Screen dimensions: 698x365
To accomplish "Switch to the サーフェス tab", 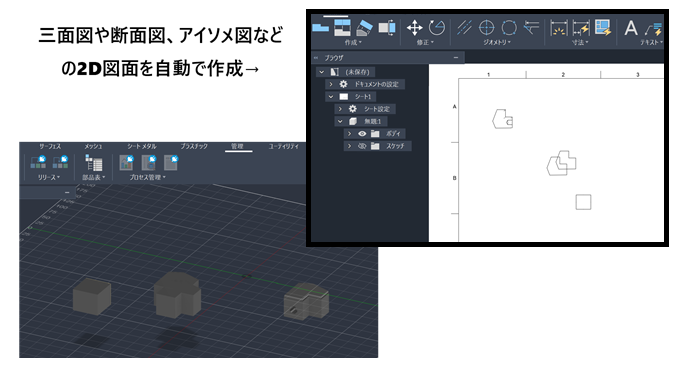I will [50, 146].
